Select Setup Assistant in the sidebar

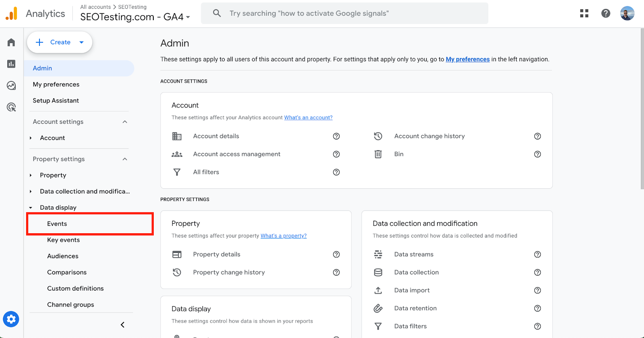56,100
